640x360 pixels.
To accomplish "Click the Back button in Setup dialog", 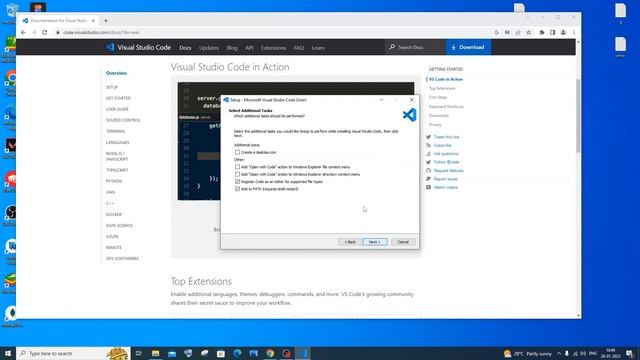I will [350, 242].
